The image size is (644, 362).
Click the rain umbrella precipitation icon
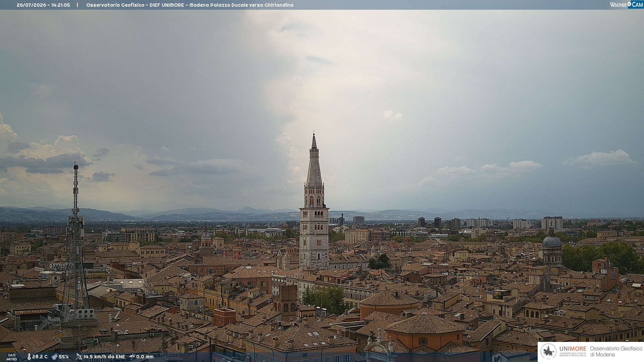click(x=132, y=357)
